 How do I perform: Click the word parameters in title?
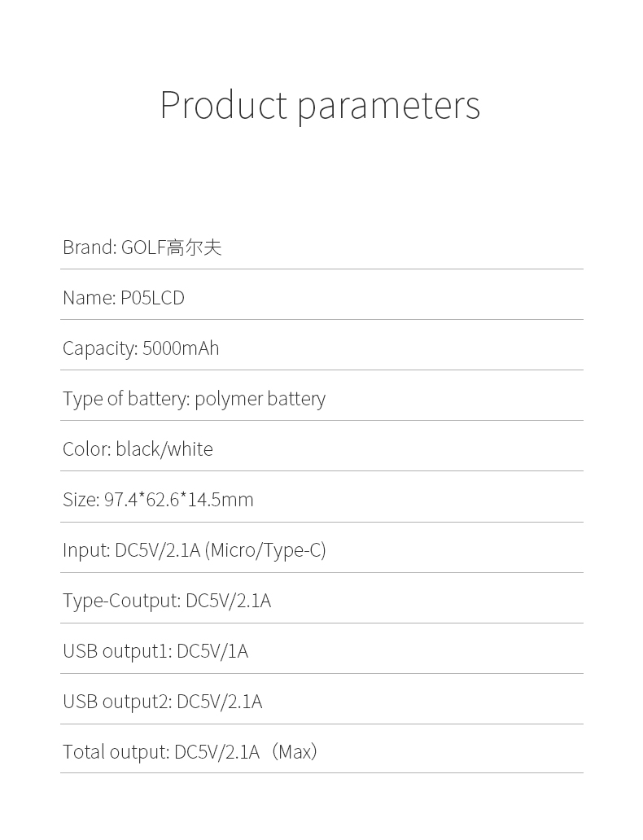tap(388, 107)
